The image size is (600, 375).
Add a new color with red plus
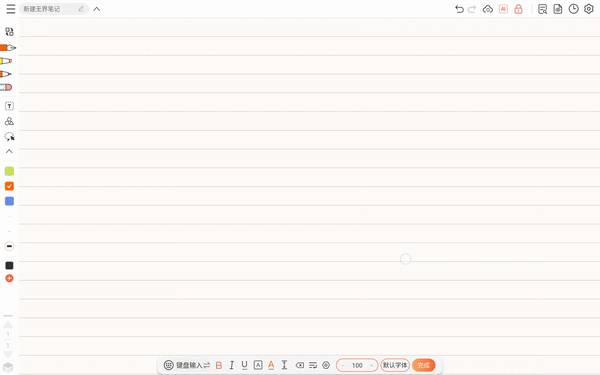tap(9, 278)
